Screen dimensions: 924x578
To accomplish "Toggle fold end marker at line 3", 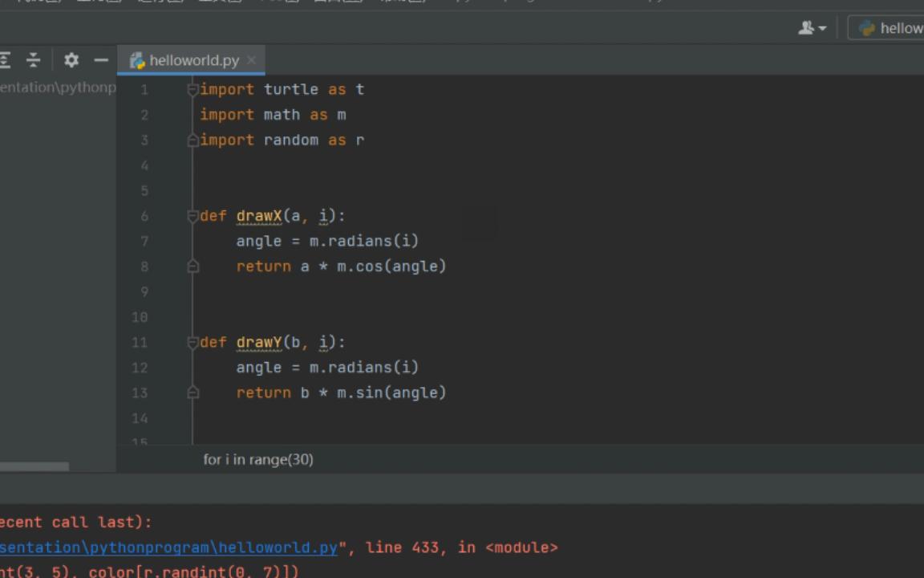I will (x=192, y=140).
